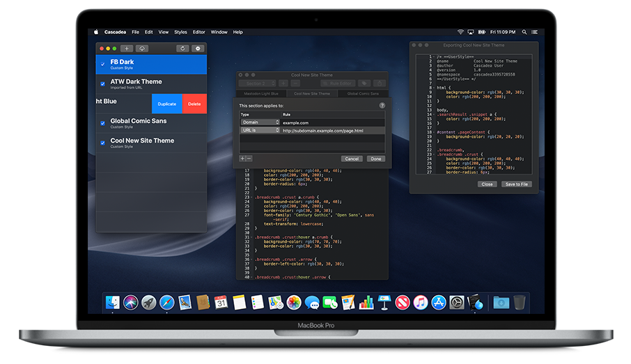Click the cloud download import icon
Image resolution: width=631 pixels, height=364 pixels.
coord(142,49)
